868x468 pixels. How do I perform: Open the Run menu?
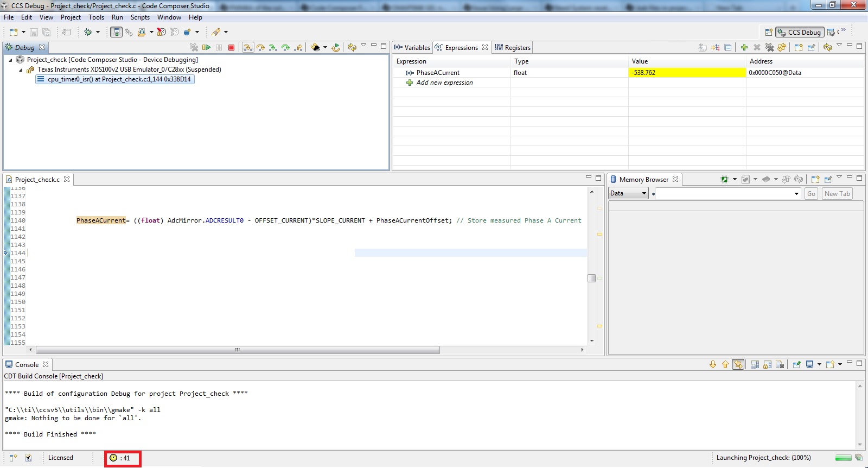(x=117, y=17)
